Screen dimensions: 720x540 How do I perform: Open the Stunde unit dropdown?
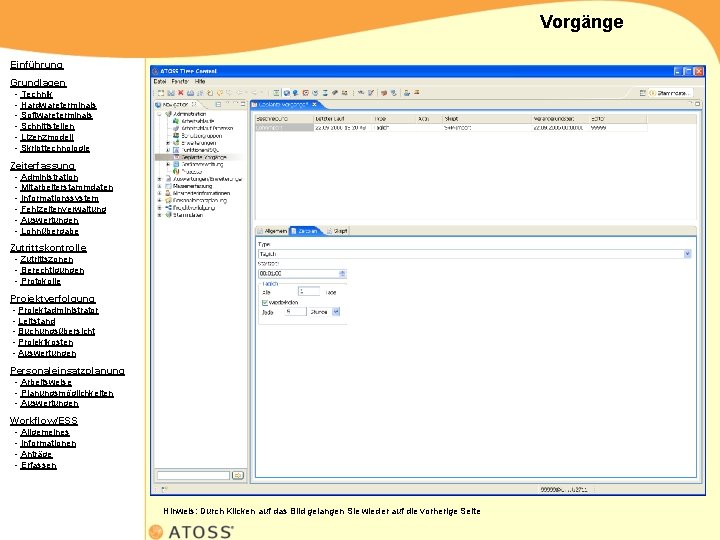[336, 312]
